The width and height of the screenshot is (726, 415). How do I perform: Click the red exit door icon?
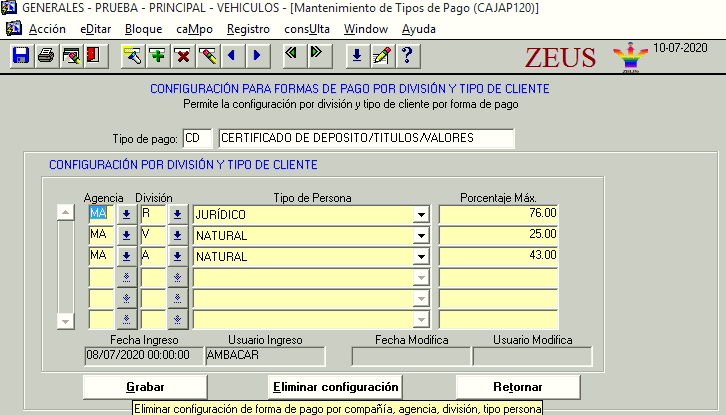tap(93, 55)
